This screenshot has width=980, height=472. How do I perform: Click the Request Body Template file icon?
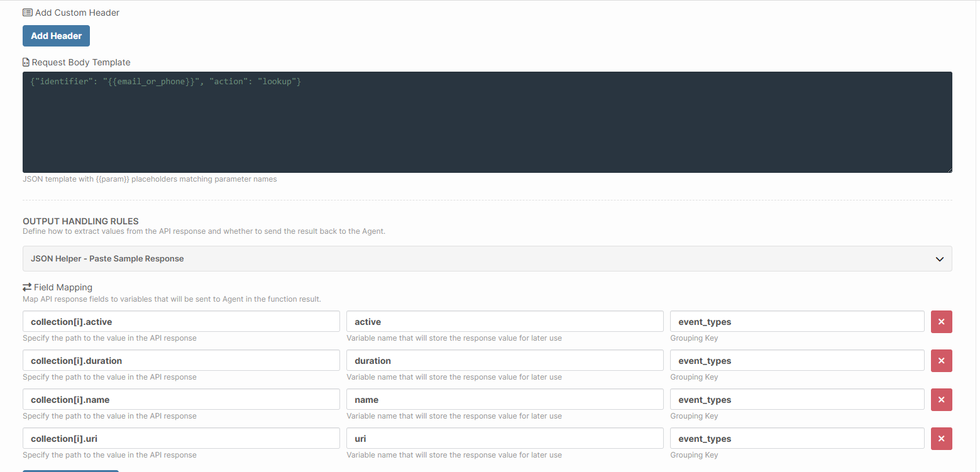click(26, 62)
